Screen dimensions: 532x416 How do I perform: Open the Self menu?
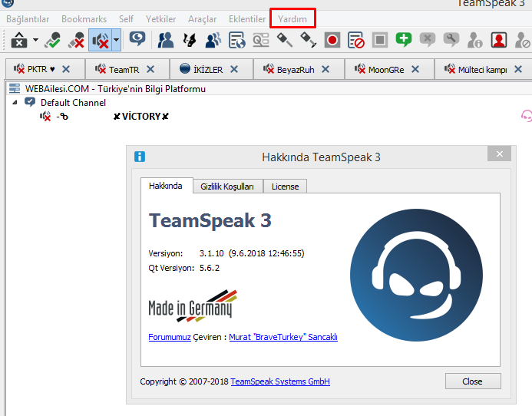tap(126, 19)
